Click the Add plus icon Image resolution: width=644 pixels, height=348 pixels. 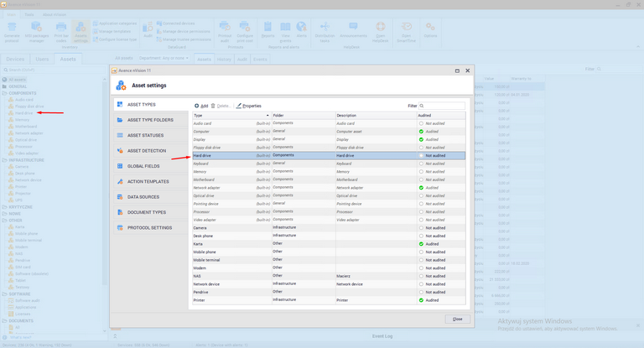click(x=196, y=106)
